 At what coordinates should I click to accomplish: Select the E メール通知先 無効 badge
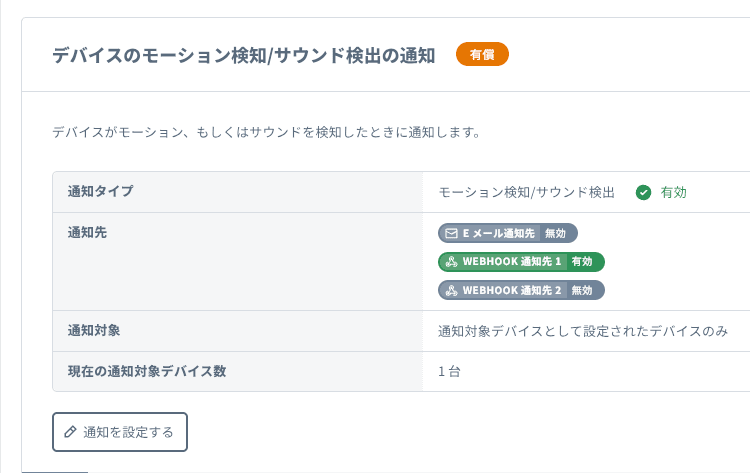507,233
